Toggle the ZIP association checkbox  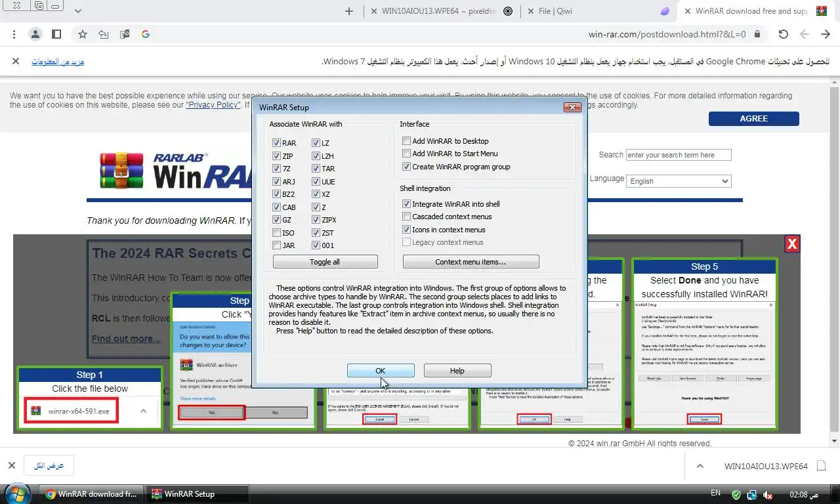pos(276,156)
